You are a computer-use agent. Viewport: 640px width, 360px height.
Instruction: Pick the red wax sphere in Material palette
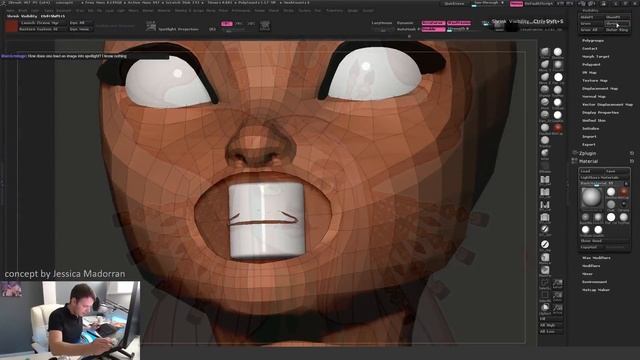624,192
